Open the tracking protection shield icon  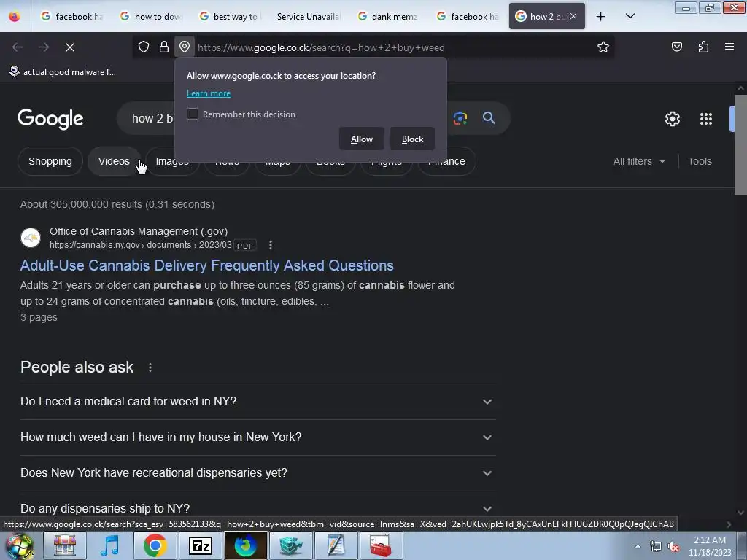click(x=144, y=47)
